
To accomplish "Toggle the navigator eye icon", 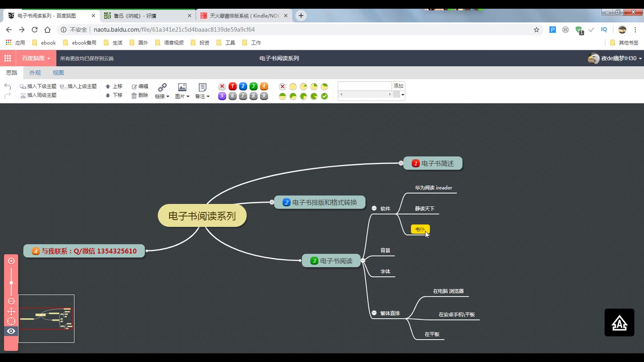I will [x=11, y=331].
